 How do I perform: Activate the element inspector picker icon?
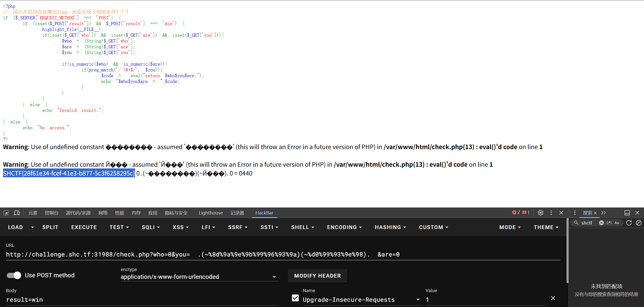[x=6, y=213]
